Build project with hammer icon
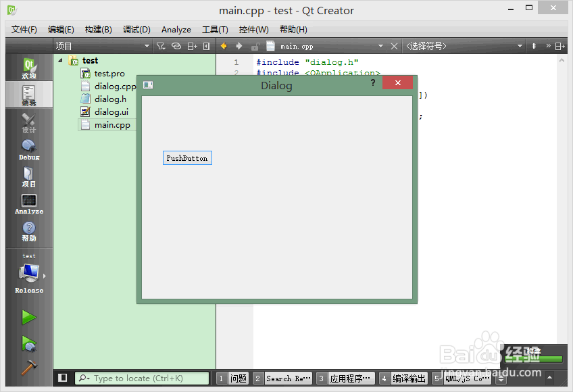 pyautogui.click(x=29, y=368)
